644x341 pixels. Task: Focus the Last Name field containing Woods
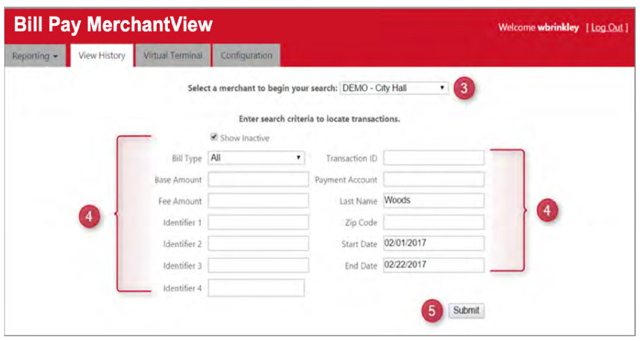[x=433, y=200]
